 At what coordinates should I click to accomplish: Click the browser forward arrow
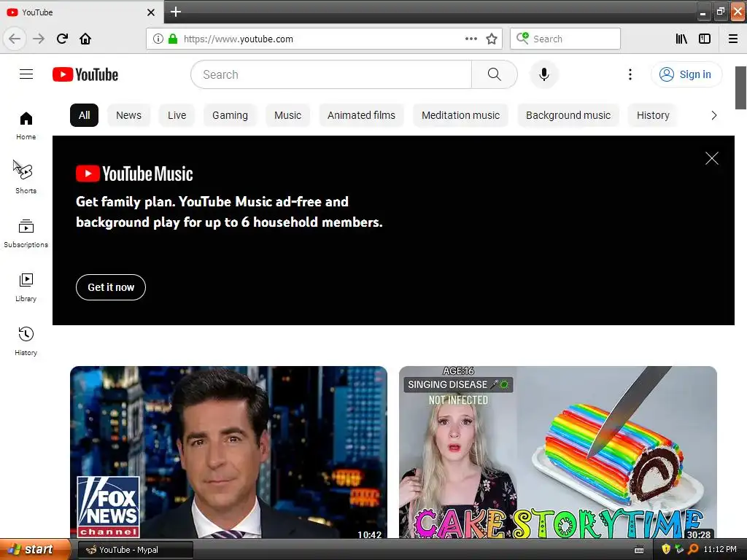pos(39,39)
